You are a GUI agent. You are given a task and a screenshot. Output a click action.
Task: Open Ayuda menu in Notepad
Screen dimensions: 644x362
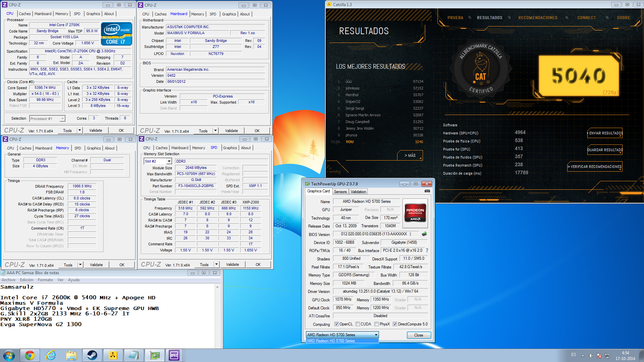(73, 280)
